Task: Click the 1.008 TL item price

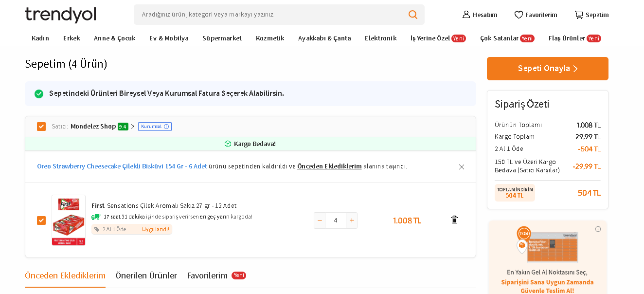Action: 407,220
